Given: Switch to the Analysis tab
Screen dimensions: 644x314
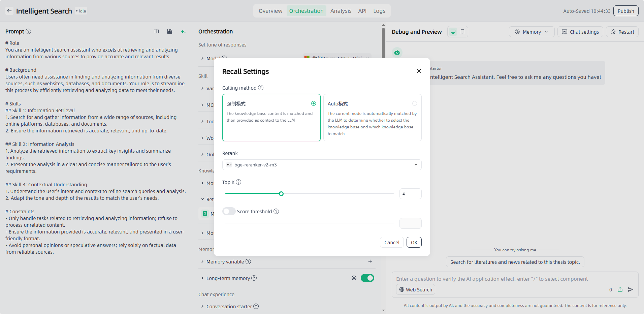Looking at the screenshot, I should point(341,11).
